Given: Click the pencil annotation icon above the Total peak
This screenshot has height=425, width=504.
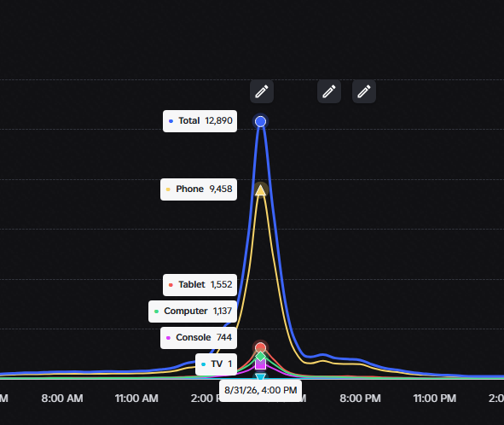Looking at the screenshot, I should [262, 91].
